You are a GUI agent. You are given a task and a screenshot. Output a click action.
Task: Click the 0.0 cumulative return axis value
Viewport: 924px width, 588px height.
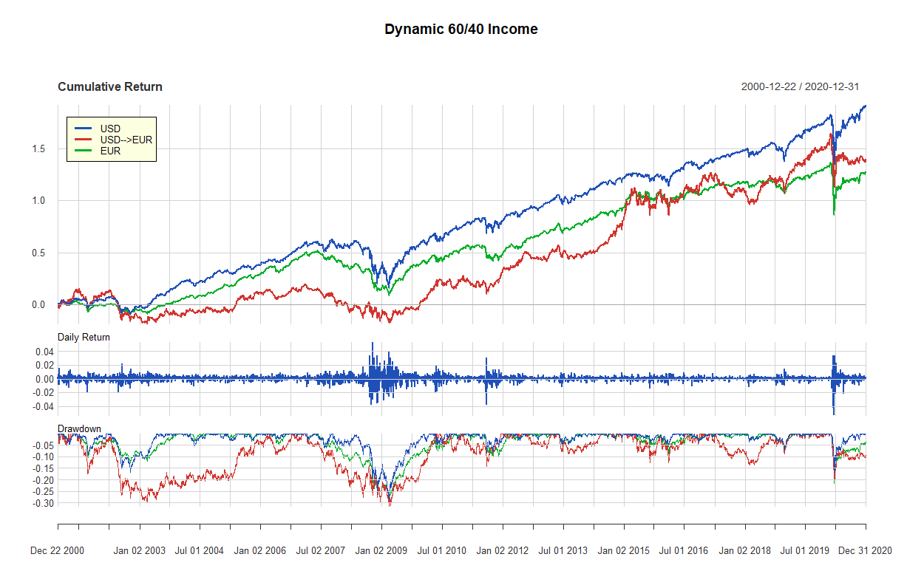pos(38,304)
